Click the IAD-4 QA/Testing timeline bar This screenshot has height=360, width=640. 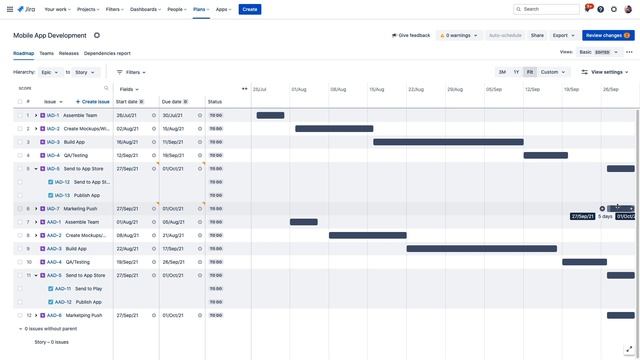point(546,156)
